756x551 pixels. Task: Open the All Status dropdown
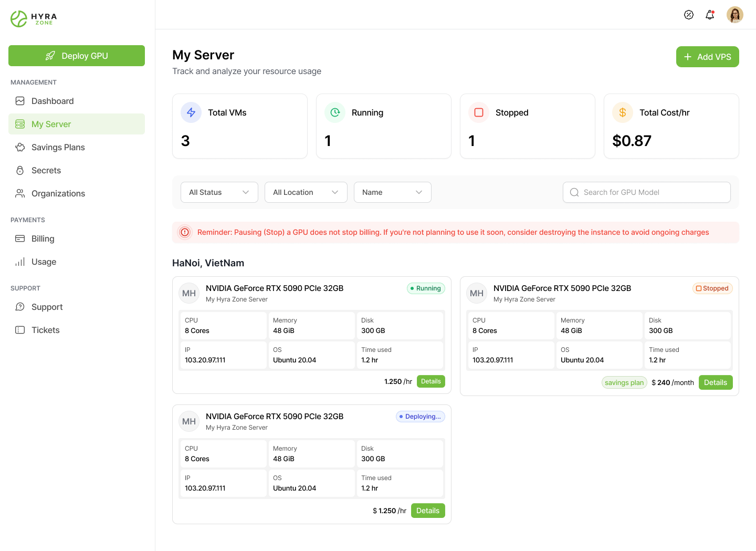[219, 192]
